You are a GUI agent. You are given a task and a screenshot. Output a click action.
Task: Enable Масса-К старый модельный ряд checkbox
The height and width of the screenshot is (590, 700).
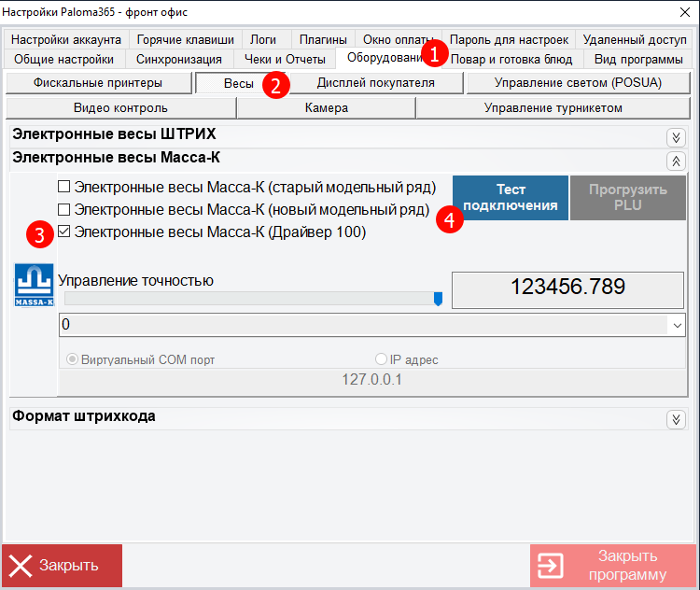(63, 187)
